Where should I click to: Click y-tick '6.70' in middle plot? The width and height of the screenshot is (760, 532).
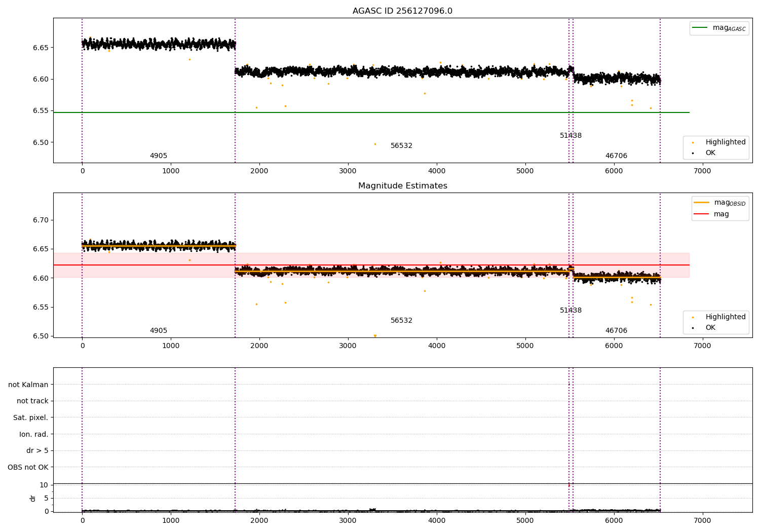click(41, 220)
